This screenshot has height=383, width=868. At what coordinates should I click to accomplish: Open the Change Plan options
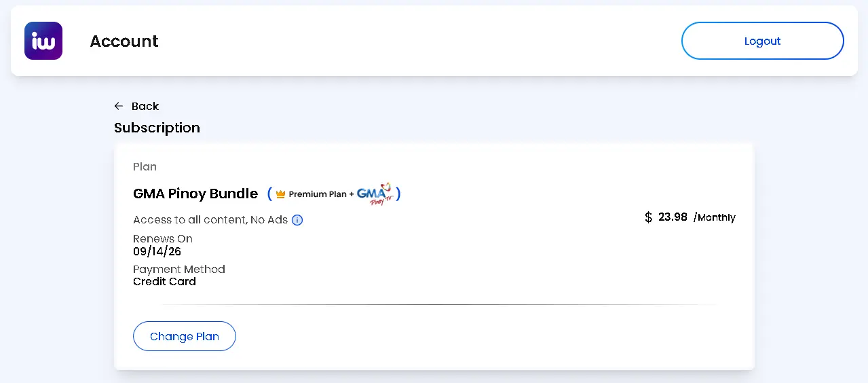tap(185, 336)
